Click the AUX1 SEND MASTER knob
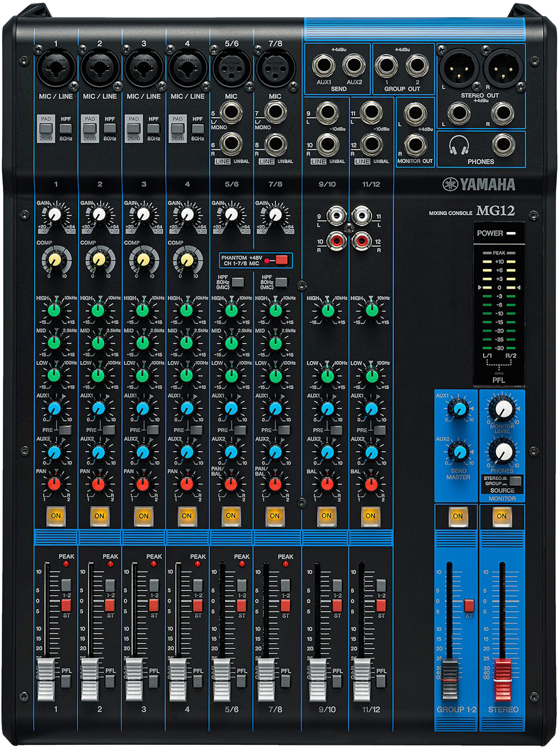 point(459,408)
